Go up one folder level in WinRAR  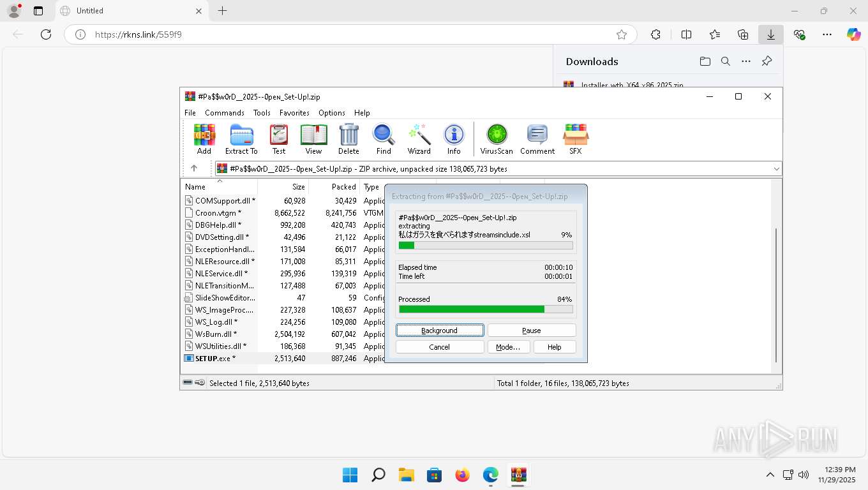coord(194,168)
